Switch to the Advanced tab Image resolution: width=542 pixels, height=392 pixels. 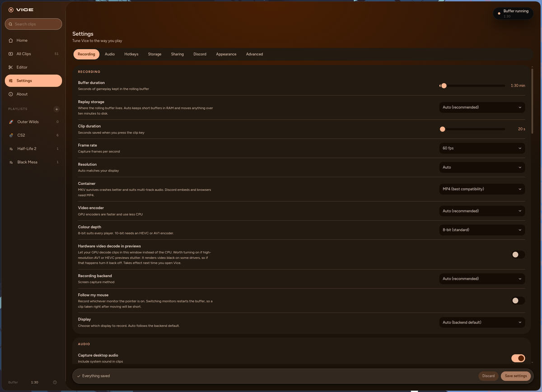click(x=254, y=54)
